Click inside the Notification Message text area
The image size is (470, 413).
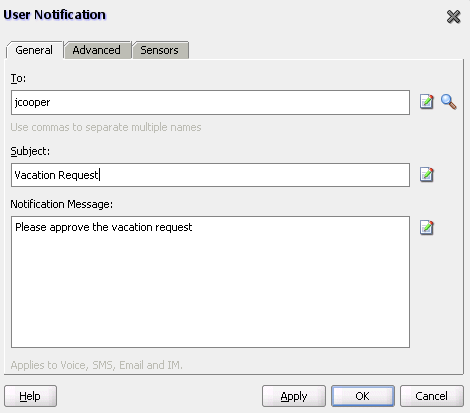210,282
